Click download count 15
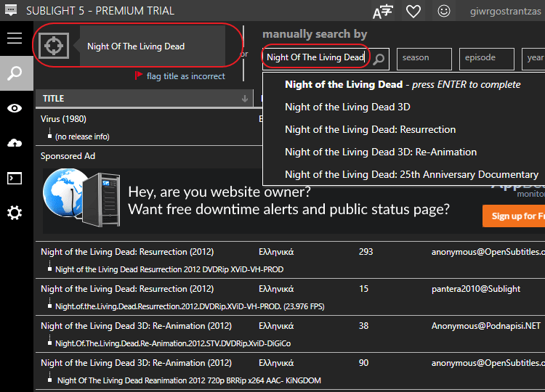Image resolution: width=545 pixels, height=392 pixels. 363,289
